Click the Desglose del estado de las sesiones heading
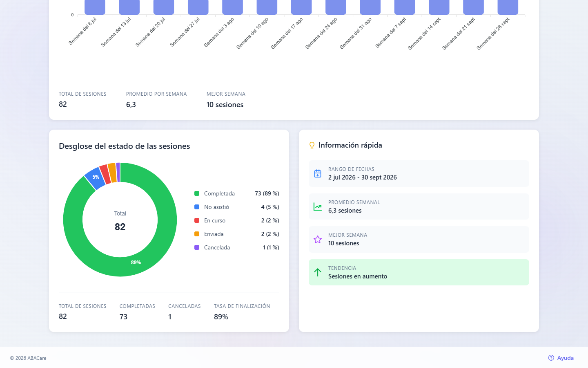 click(125, 146)
